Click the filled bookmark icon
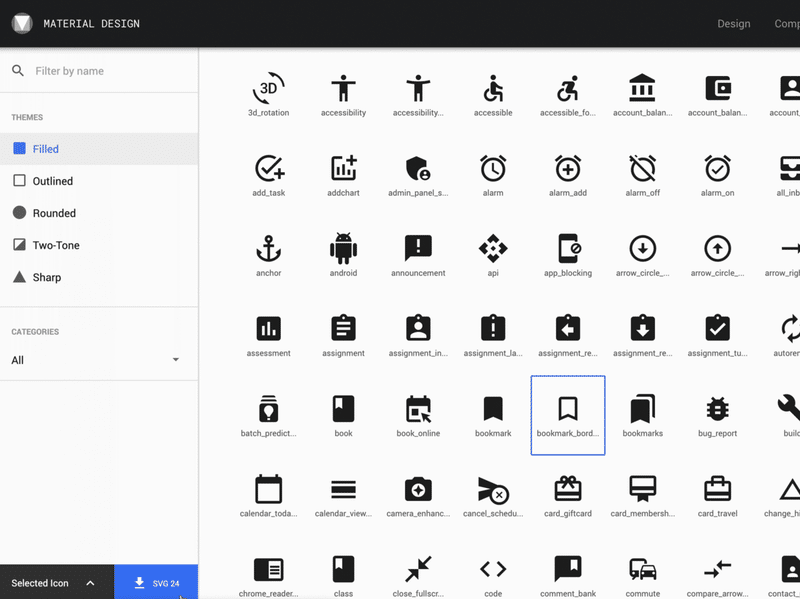Viewport: 800px width, 599px height. [x=493, y=409]
